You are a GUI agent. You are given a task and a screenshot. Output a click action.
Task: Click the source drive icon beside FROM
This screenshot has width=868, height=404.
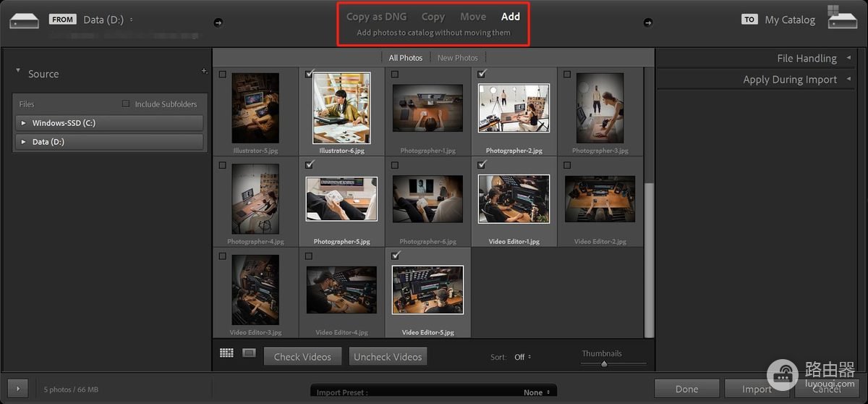(25, 20)
